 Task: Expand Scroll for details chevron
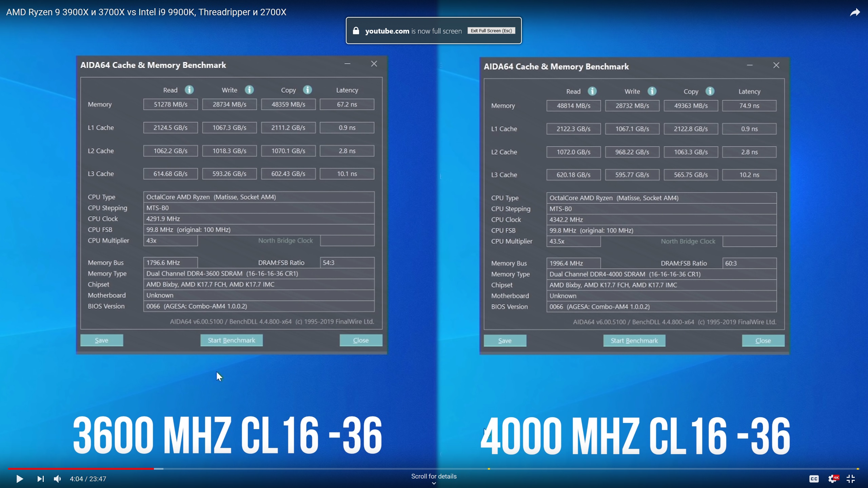[434, 483]
